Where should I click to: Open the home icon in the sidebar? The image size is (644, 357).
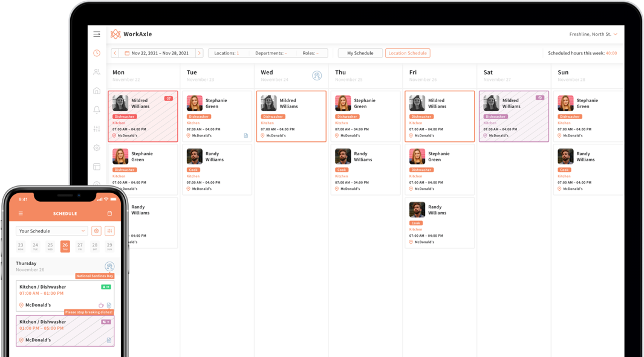pyautogui.click(x=97, y=91)
